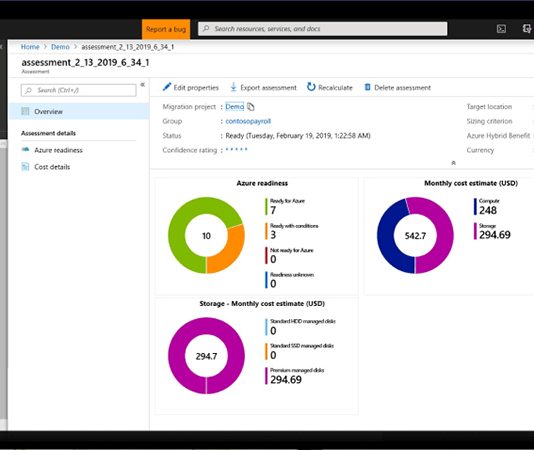Click the Export assessment download icon
This screenshot has height=450, width=534.
tap(233, 87)
